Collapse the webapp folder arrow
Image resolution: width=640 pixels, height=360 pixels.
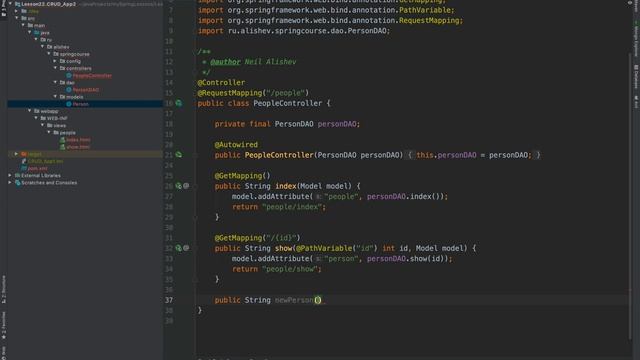(x=30, y=111)
